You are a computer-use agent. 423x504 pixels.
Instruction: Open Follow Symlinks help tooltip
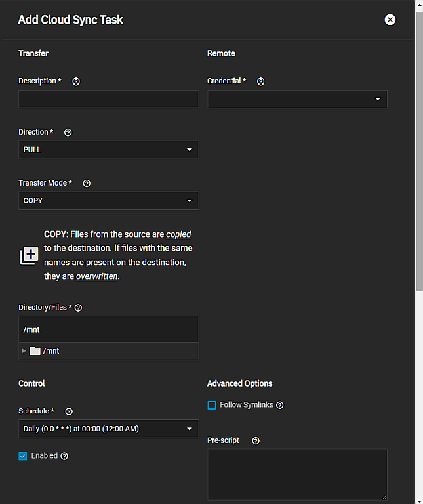(x=280, y=406)
